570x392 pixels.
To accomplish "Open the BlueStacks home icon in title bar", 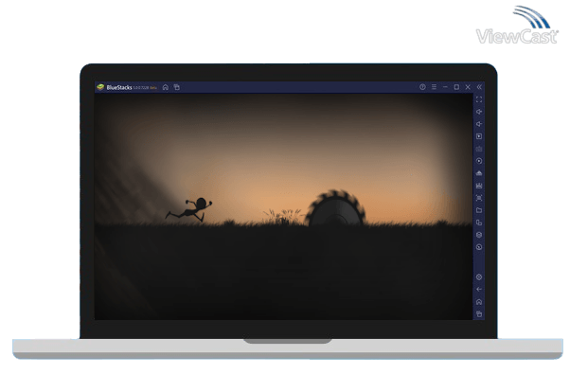I will coord(166,87).
